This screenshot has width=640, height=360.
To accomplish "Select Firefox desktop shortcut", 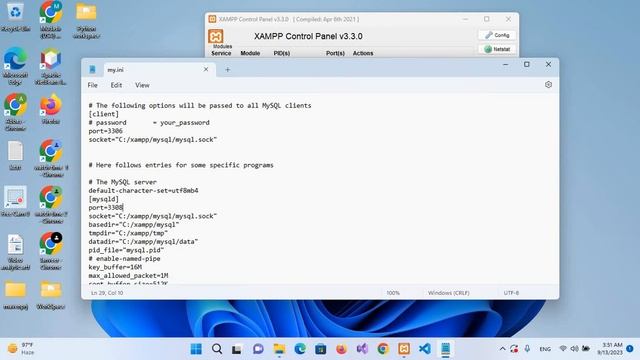I will (x=51, y=109).
